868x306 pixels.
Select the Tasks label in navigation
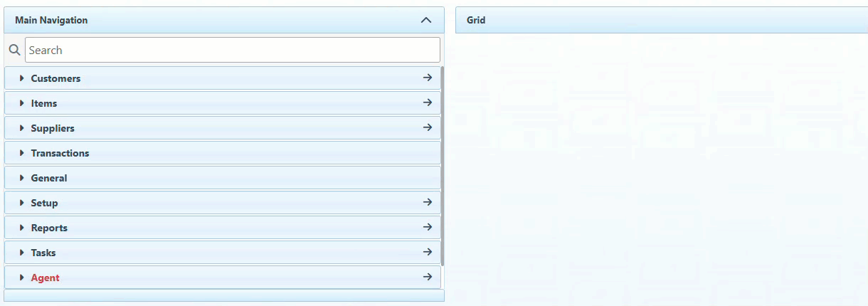point(43,253)
